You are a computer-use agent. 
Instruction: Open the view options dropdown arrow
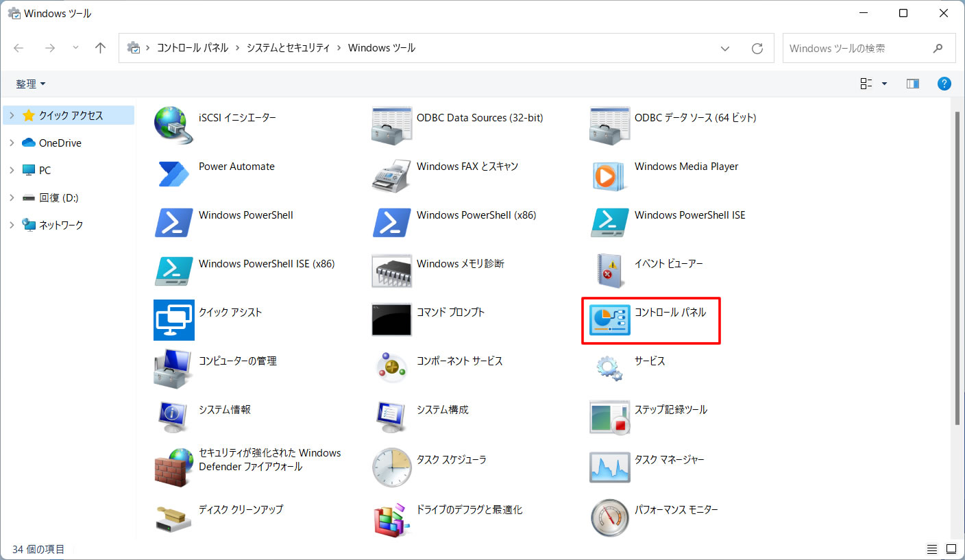[884, 84]
